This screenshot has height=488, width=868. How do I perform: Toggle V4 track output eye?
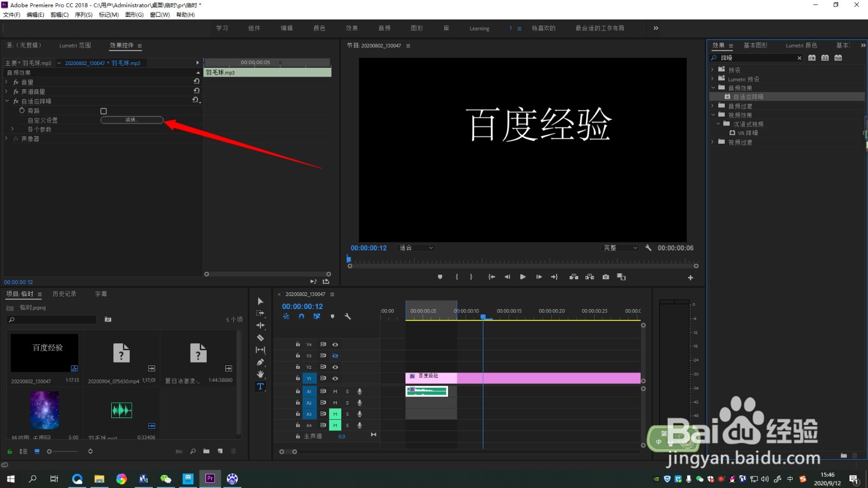(x=335, y=344)
